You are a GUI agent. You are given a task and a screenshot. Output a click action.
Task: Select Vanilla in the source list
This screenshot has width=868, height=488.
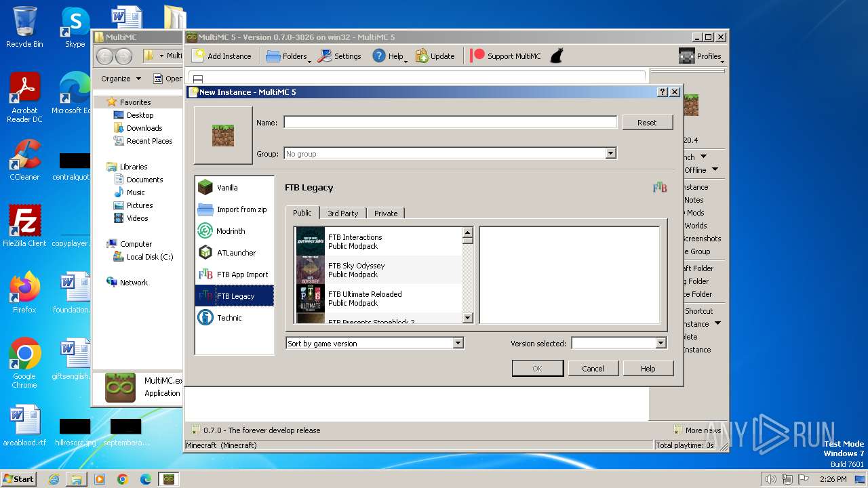pyautogui.click(x=234, y=188)
